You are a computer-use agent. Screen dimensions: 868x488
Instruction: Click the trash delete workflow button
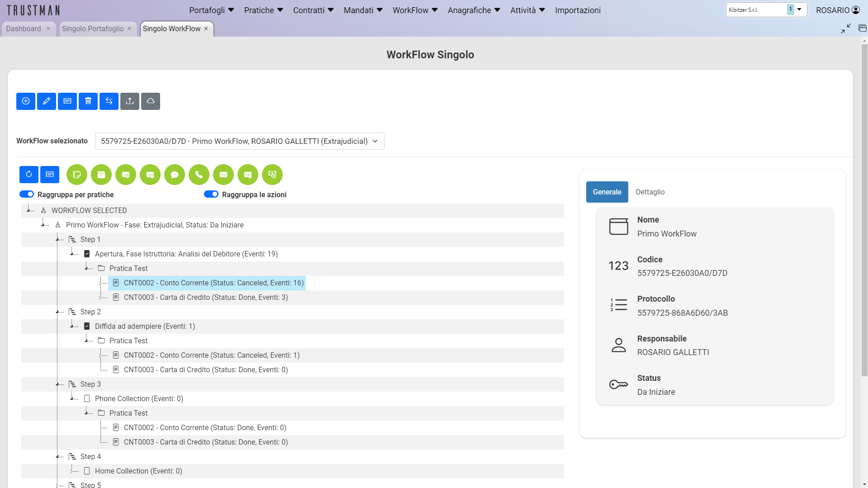pos(88,101)
